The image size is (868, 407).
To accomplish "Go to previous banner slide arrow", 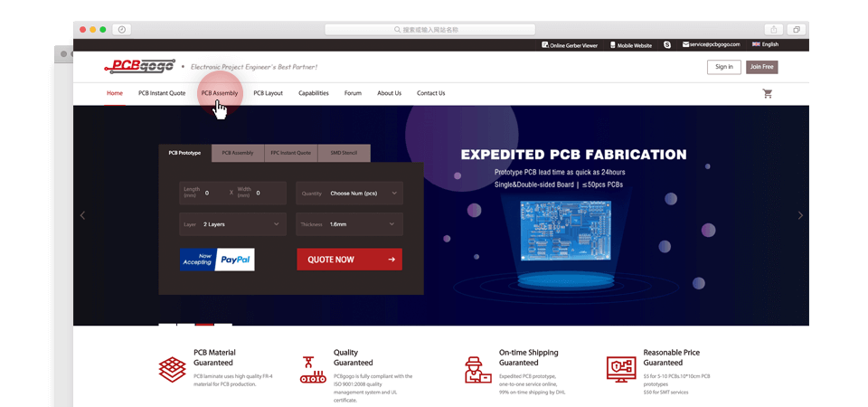I will [83, 215].
